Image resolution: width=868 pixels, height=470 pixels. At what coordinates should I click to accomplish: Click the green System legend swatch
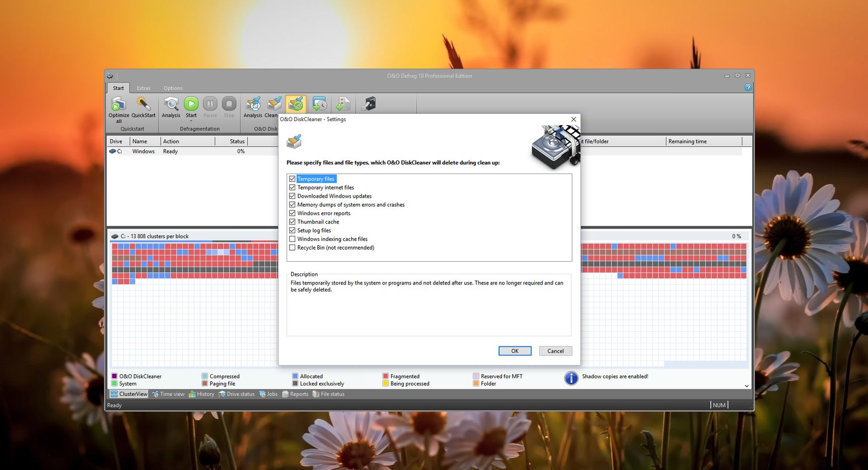(115, 383)
